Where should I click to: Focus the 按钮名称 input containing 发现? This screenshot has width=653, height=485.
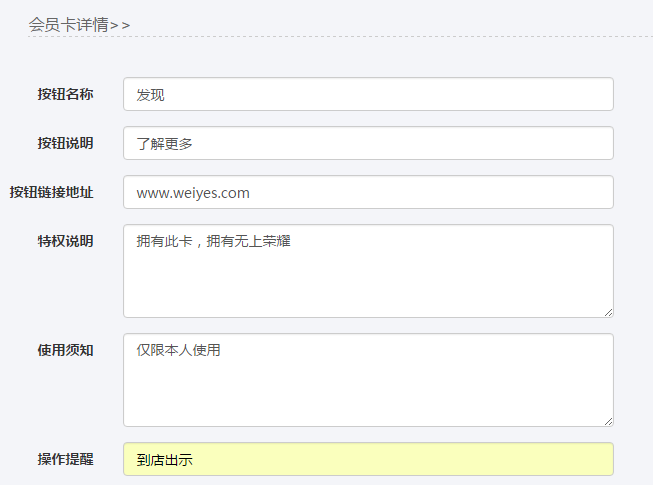click(x=368, y=94)
